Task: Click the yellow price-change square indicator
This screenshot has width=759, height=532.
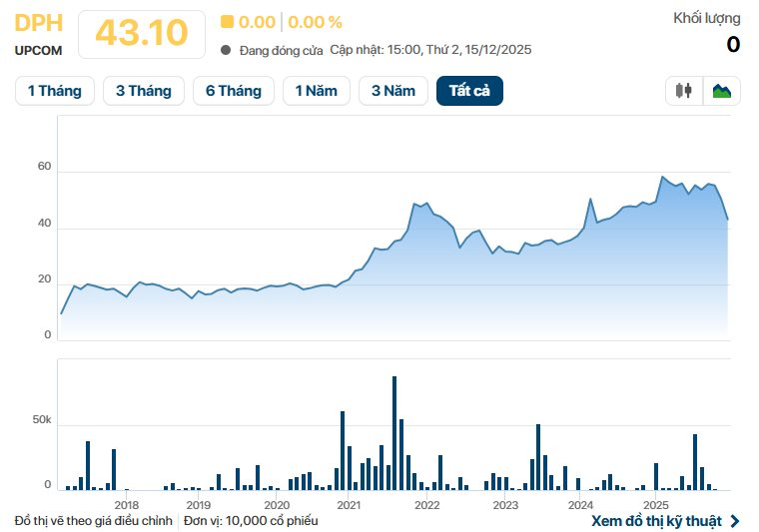Action: pos(227,22)
